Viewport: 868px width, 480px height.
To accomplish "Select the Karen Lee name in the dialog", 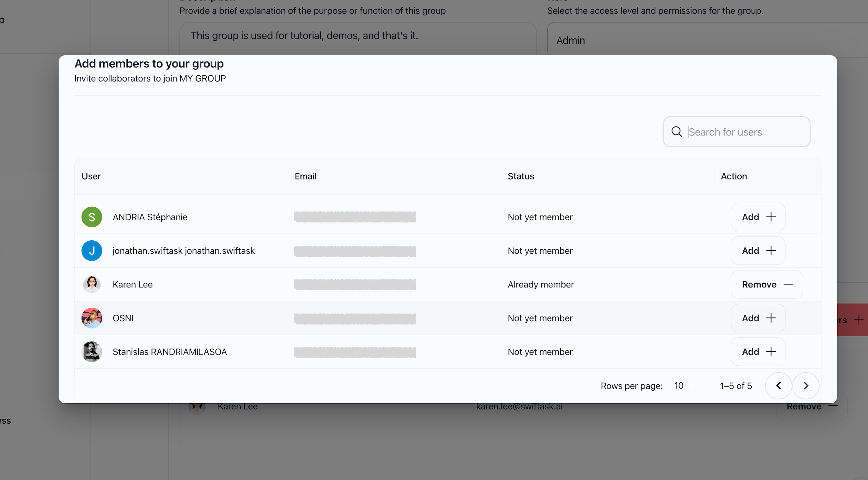I will click(x=133, y=284).
